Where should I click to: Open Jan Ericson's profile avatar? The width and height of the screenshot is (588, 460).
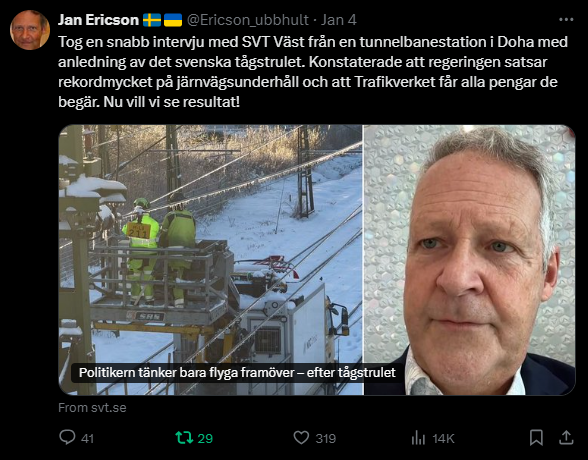tap(30, 30)
